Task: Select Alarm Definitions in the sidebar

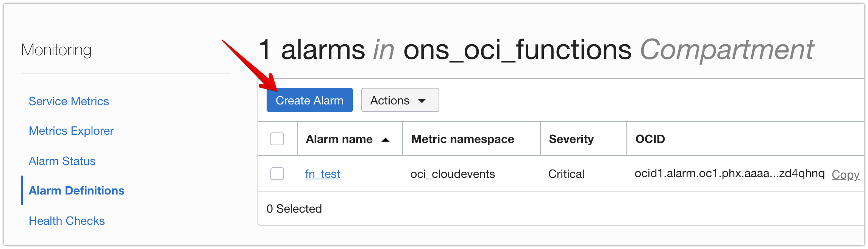Action: point(76,191)
